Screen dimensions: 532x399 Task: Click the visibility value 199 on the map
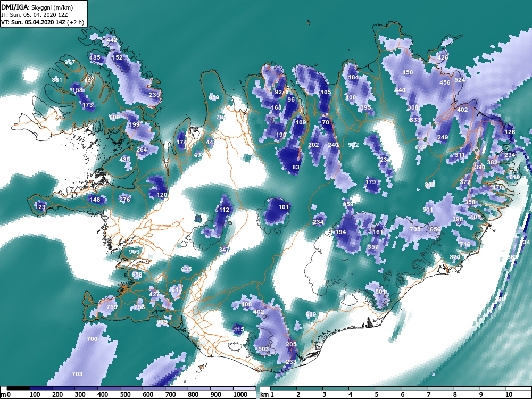135,124
